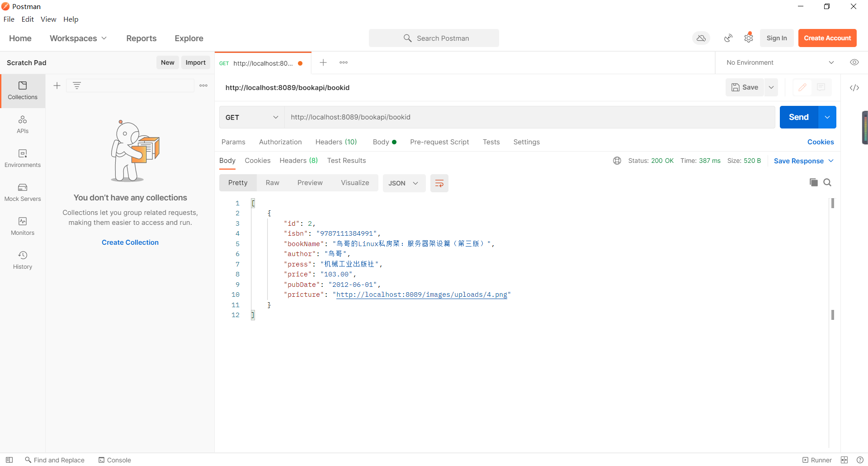Open Mock Servers panel
The width and height of the screenshot is (868, 466).
[x=23, y=192]
